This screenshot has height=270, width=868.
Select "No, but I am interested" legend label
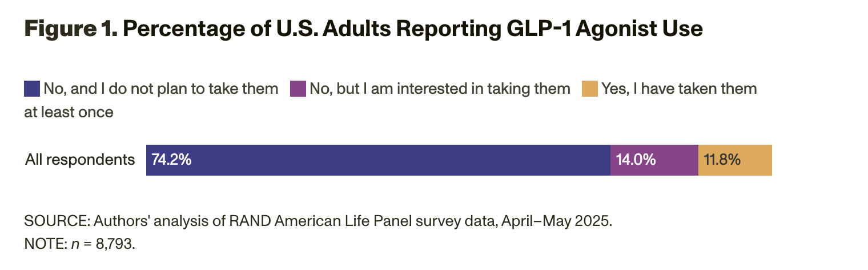coord(440,89)
